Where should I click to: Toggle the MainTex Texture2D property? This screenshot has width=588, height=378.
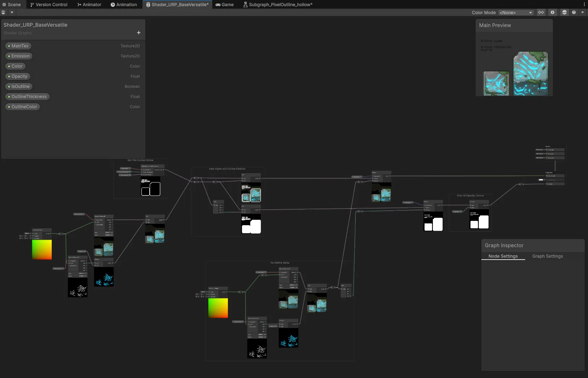point(18,46)
